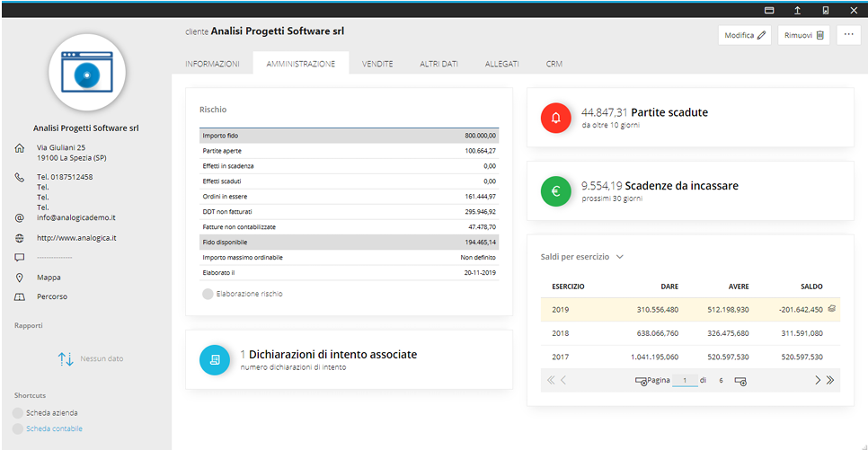Click the upload arrow icon in title bar
868x450 pixels.
click(x=797, y=10)
